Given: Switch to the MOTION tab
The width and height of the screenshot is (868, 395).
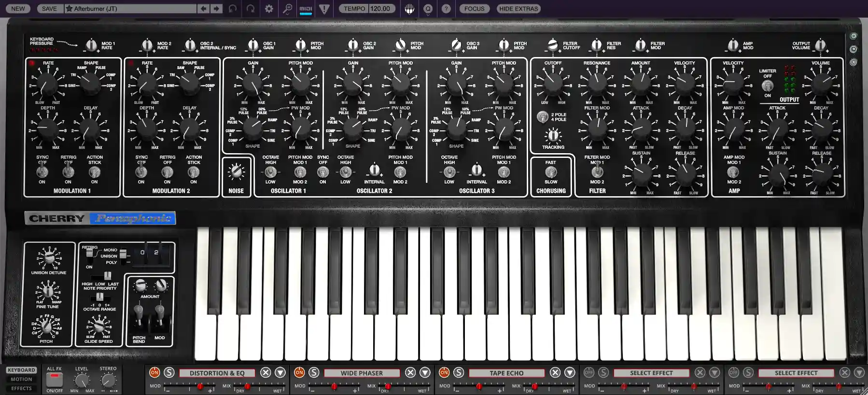Looking at the screenshot, I should coord(21,379).
